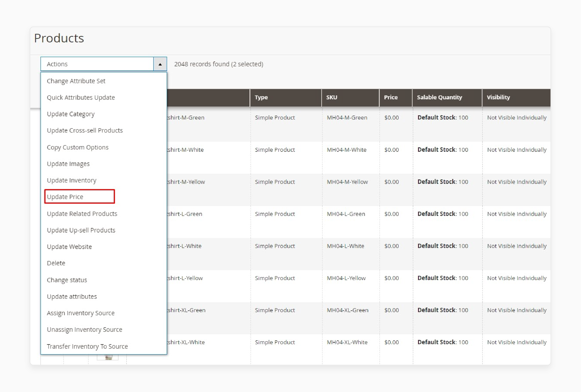Select Change status action
Image resolution: width=581 pixels, height=392 pixels.
(67, 280)
